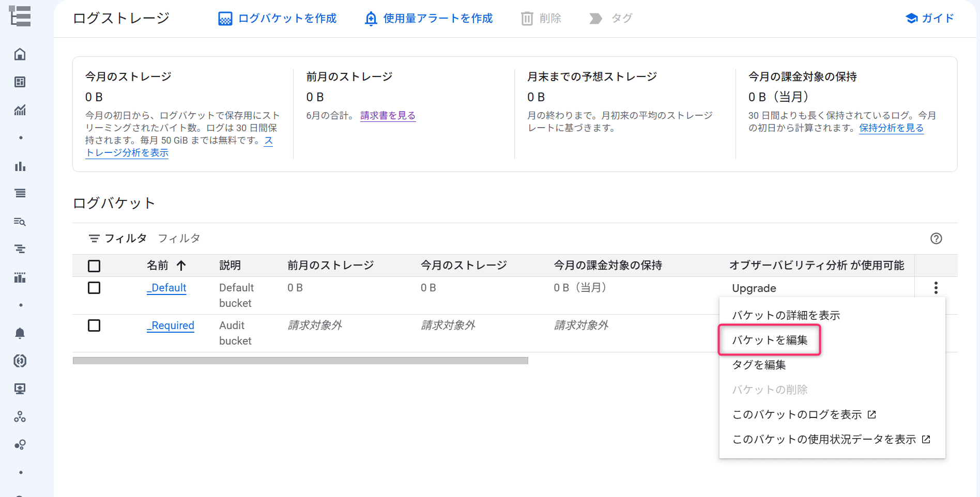Open the three-dot menu for _Default bucket

(936, 288)
